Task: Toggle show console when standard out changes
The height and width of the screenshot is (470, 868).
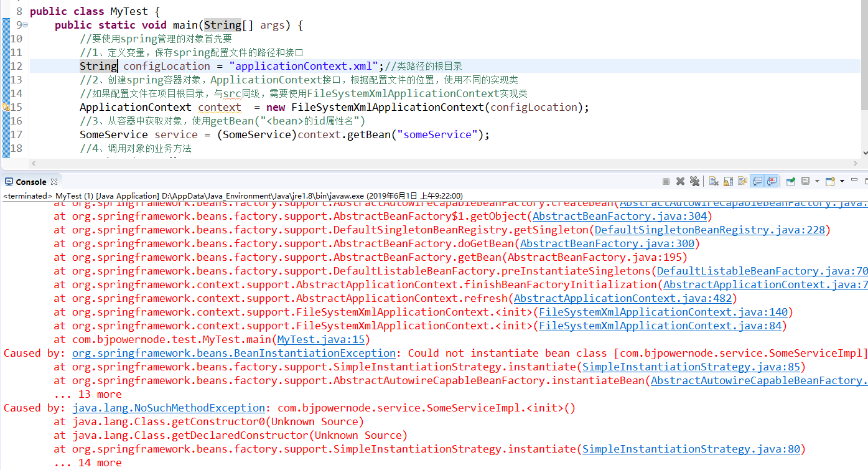Action: point(757,181)
